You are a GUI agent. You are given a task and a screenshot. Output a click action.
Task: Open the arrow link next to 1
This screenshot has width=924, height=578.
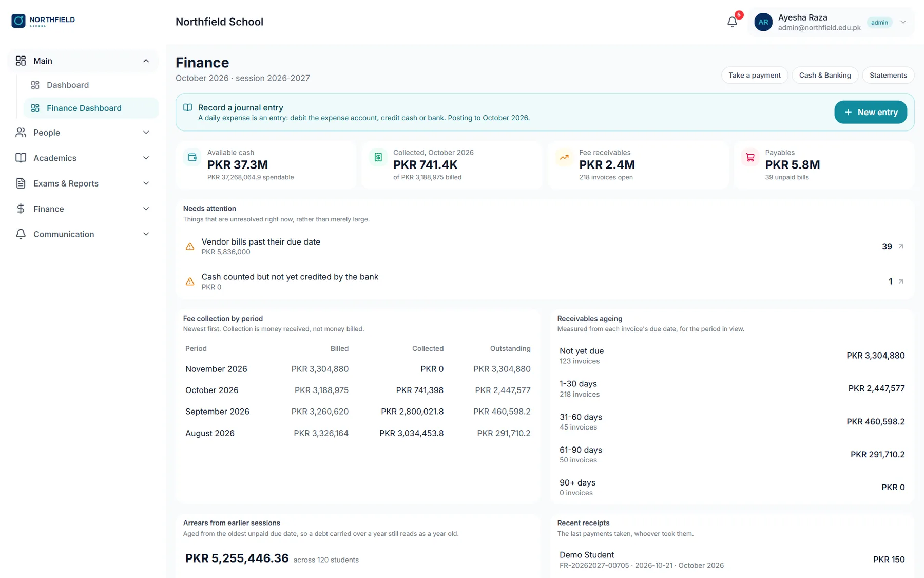(x=901, y=282)
